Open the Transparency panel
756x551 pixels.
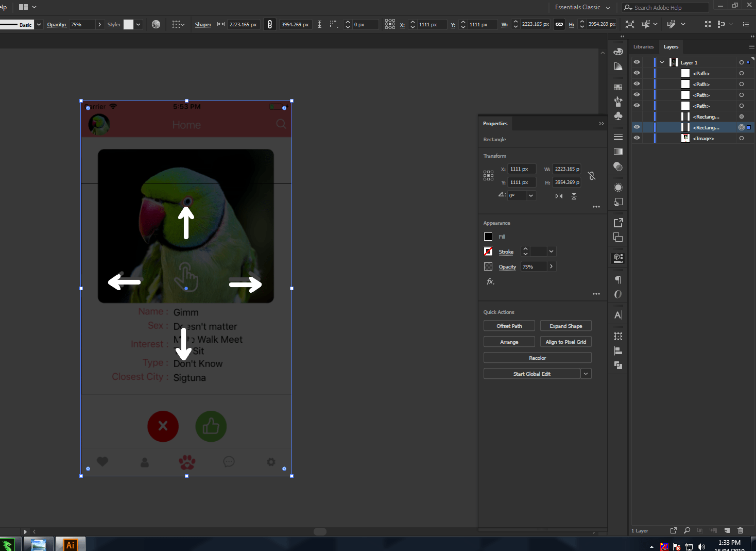point(618,166)
